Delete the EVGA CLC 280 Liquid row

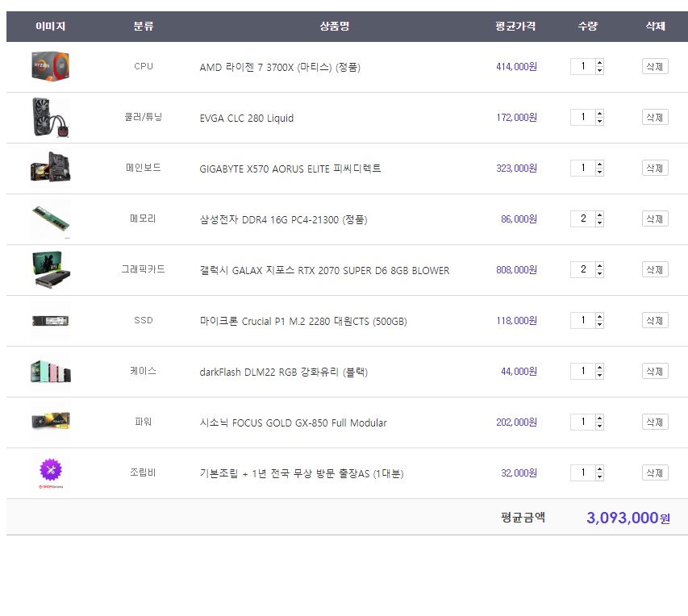click(x=655, y=117)
